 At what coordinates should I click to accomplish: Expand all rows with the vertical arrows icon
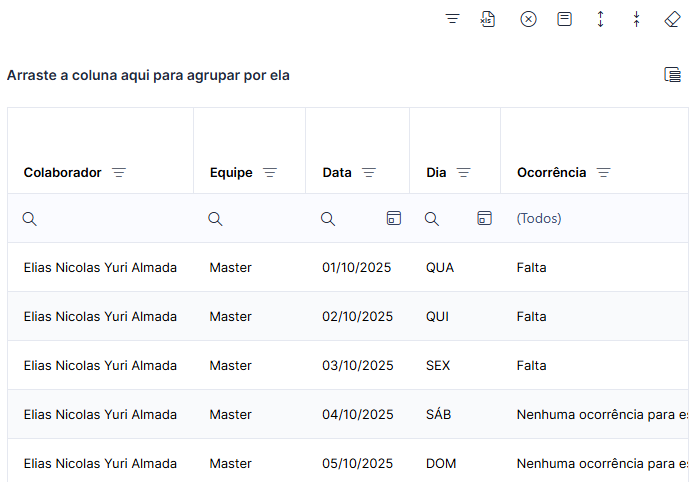coord(601,19)
